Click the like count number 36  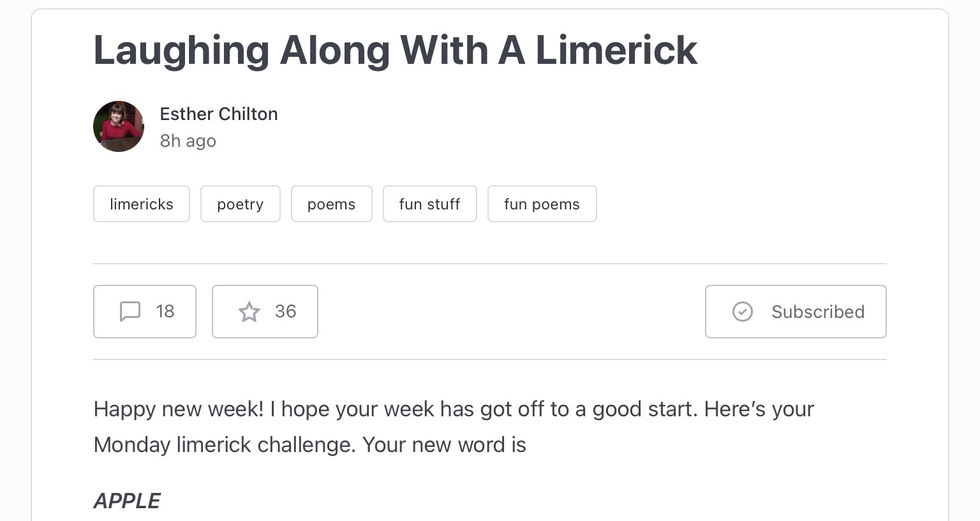(x=286, y=312)
